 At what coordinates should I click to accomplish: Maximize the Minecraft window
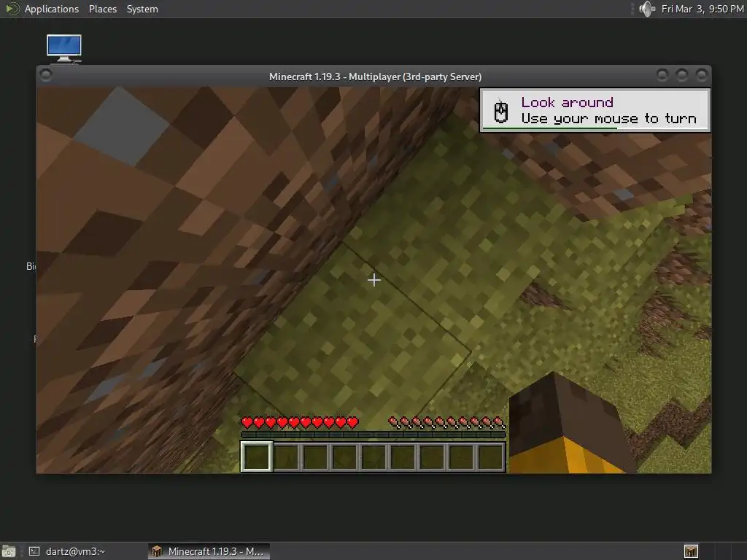682,75
